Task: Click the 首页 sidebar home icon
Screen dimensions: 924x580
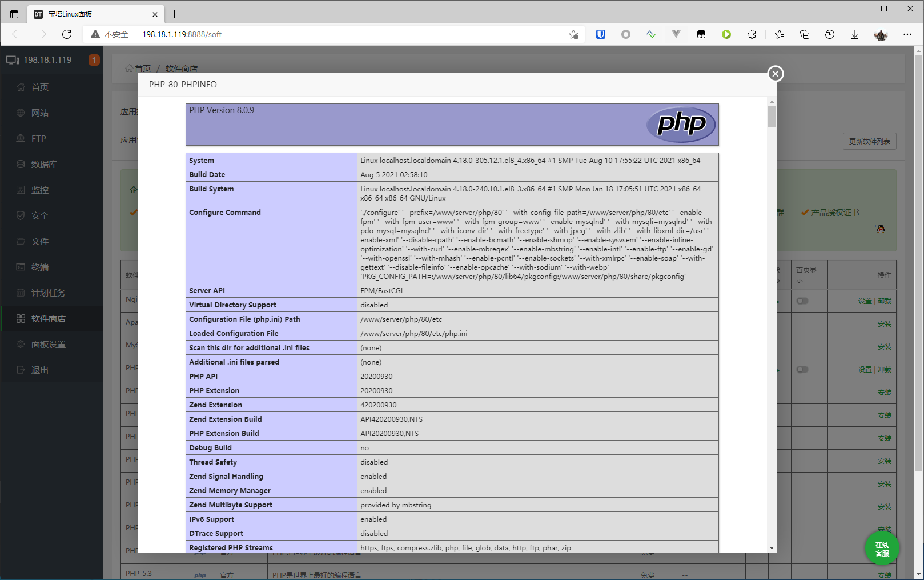Action: click(x=21, y=87)
